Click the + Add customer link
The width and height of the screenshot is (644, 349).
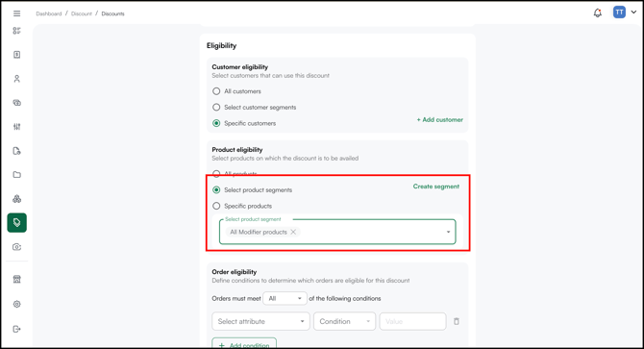440,119
